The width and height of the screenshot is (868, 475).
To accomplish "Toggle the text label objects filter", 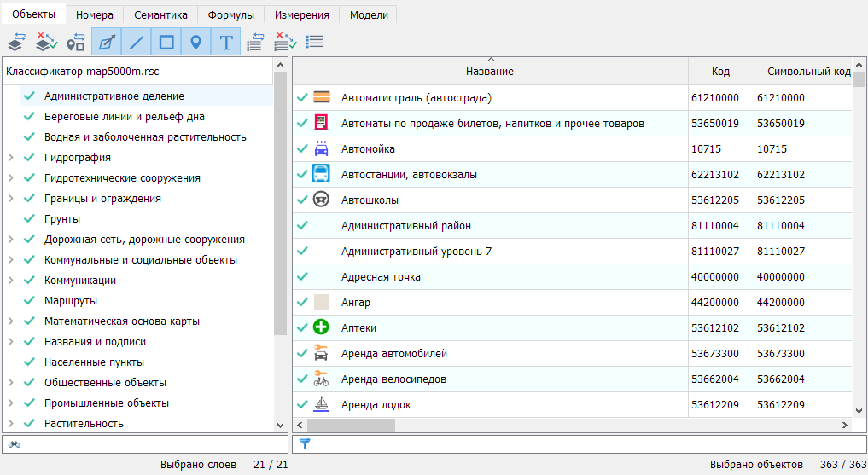I will (x=225, y=42).
